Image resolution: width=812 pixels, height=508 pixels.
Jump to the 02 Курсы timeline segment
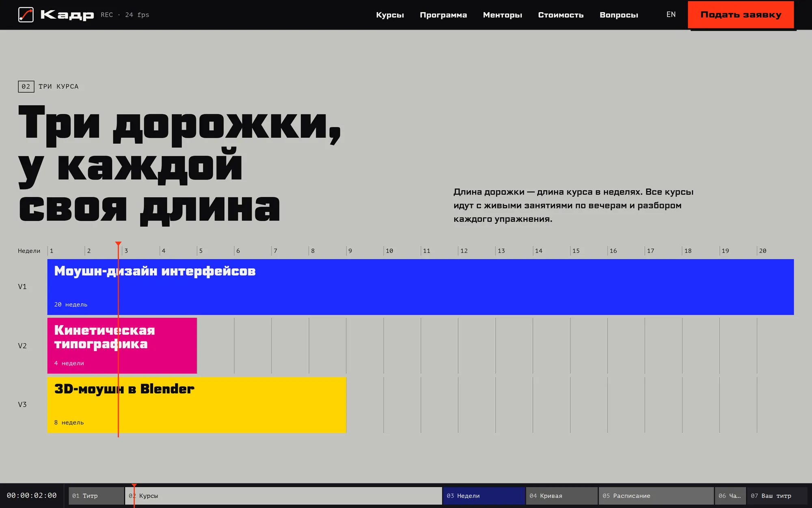coord(283,496)
